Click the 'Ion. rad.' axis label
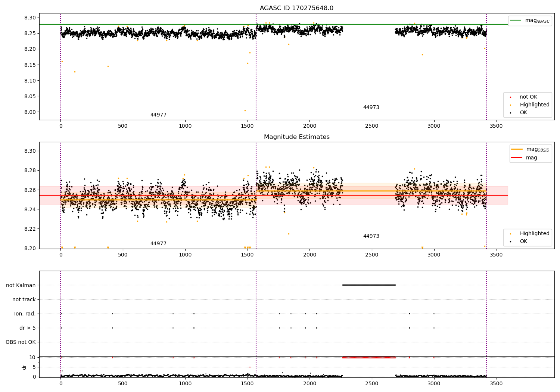Image resolution: width=560 pixels, height=392 pixels. click(x=25, y=314)
